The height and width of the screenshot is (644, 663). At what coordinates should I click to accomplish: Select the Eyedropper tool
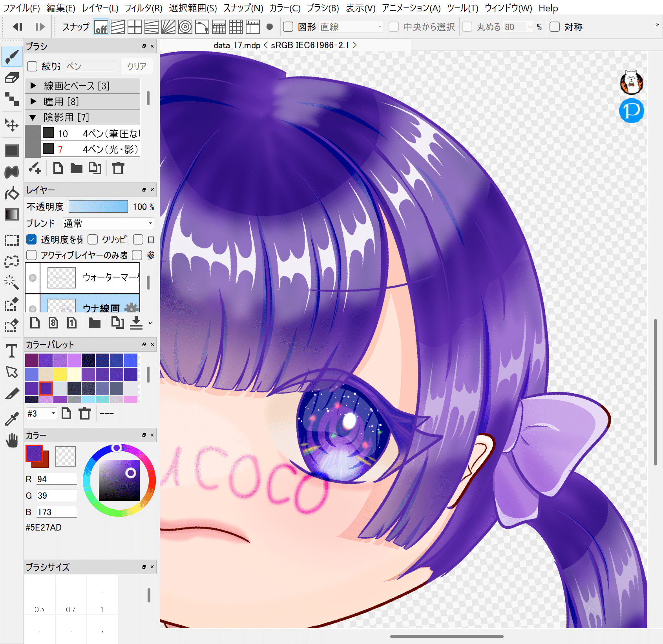[x=12, y=419]
